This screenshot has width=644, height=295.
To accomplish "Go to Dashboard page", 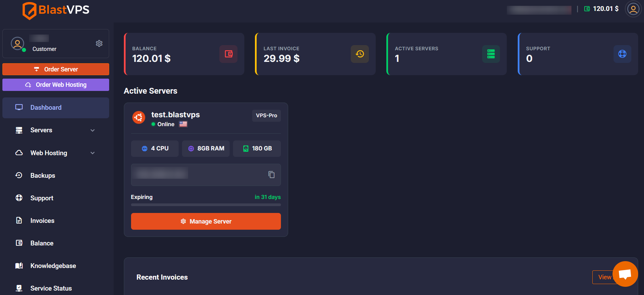I will click(x=56, y=108).
